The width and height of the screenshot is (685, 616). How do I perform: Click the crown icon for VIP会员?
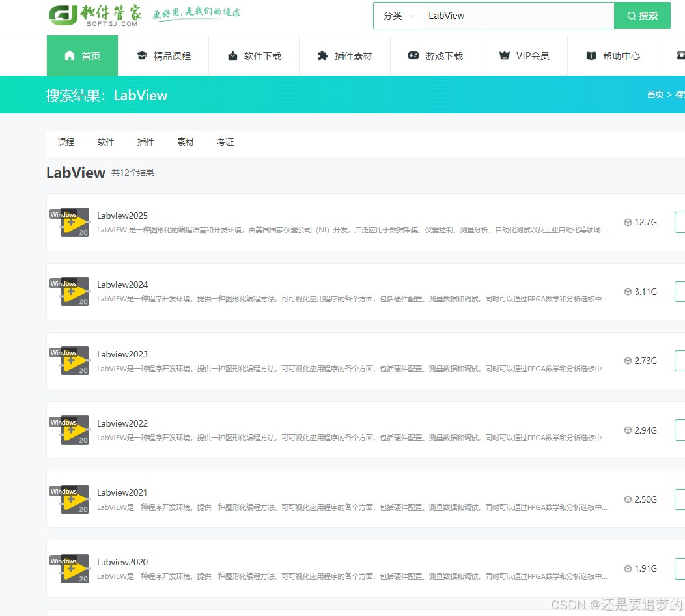pyautogui.click(x=505, y=55)
